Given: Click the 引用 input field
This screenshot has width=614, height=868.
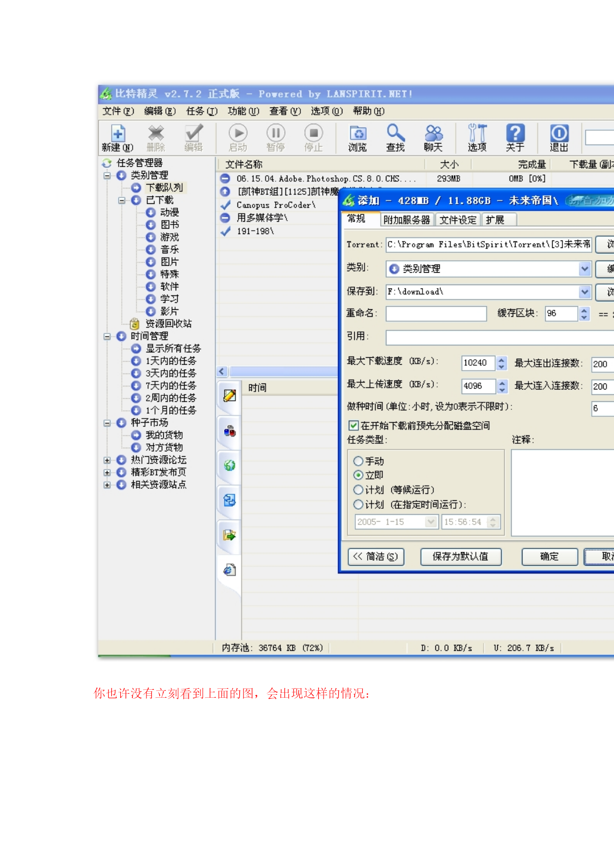Looking at the screenshot, I should (500, 338).
